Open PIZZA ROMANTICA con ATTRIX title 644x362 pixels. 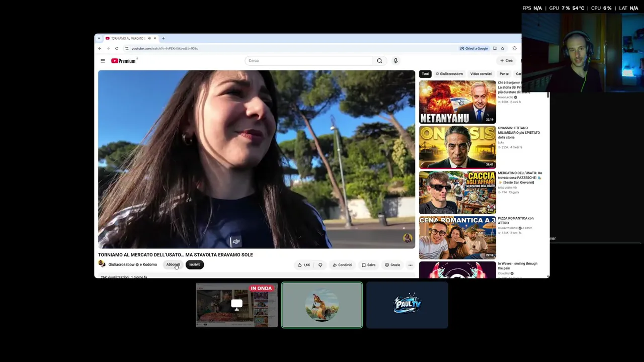coord(516,220)
